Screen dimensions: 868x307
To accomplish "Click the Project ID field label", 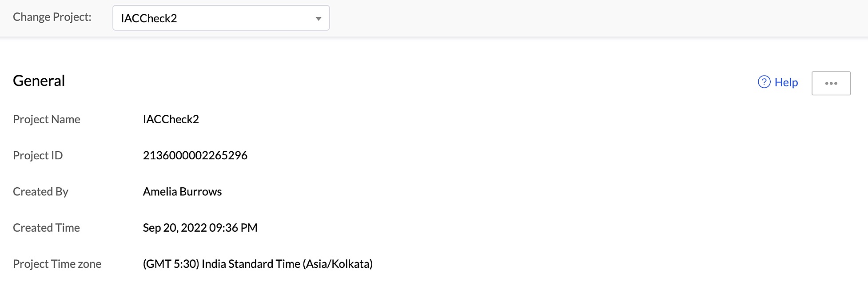I will (38, 155).
